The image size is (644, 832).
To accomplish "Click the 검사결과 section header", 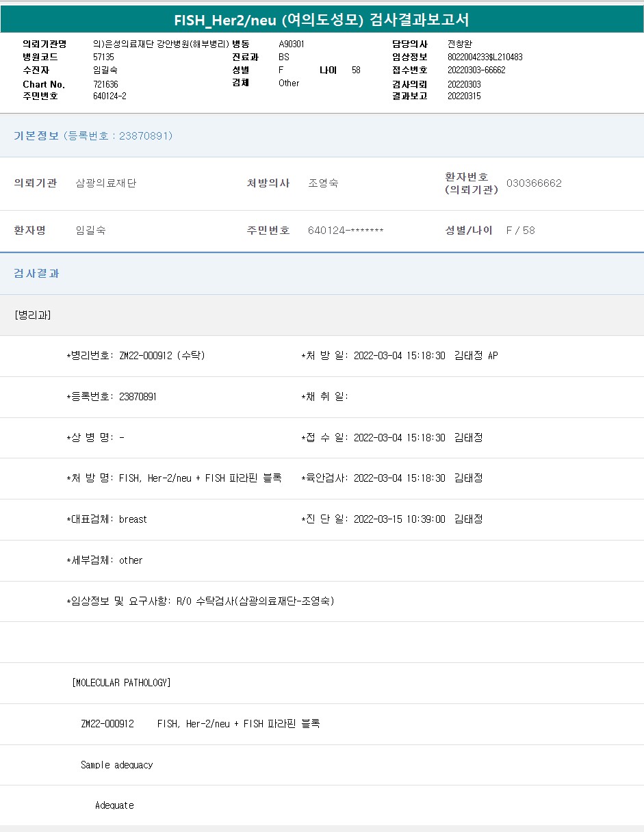I will click(x=37, y=274).
